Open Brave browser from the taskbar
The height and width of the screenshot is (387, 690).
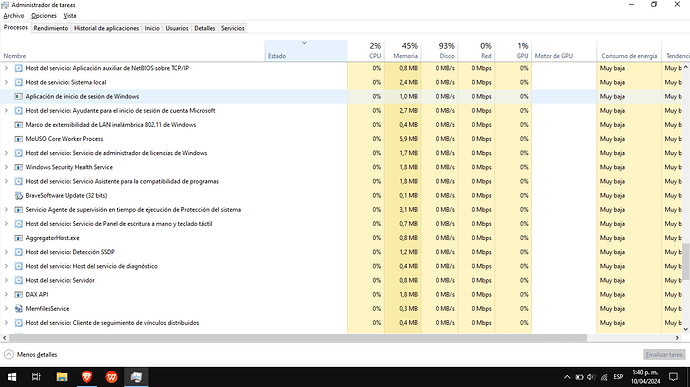click(87, 377)
